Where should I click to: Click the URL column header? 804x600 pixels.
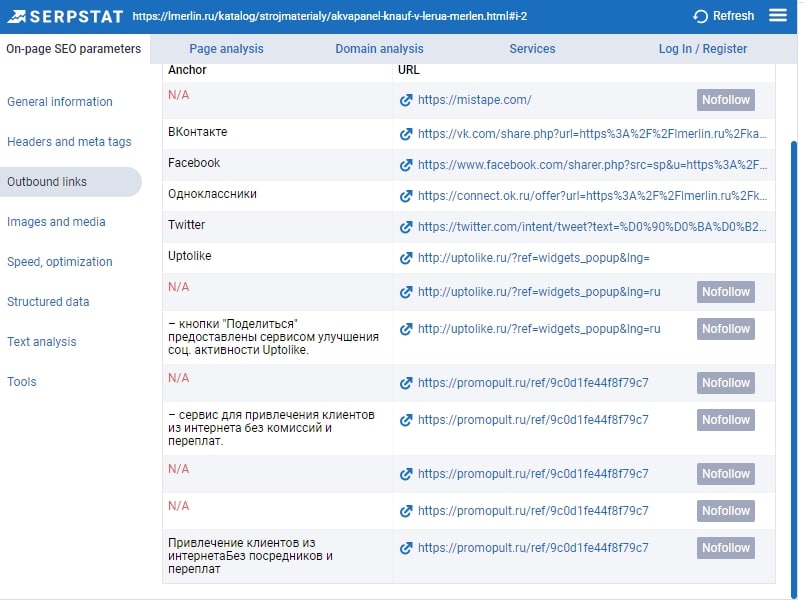(x=409, y=70)
